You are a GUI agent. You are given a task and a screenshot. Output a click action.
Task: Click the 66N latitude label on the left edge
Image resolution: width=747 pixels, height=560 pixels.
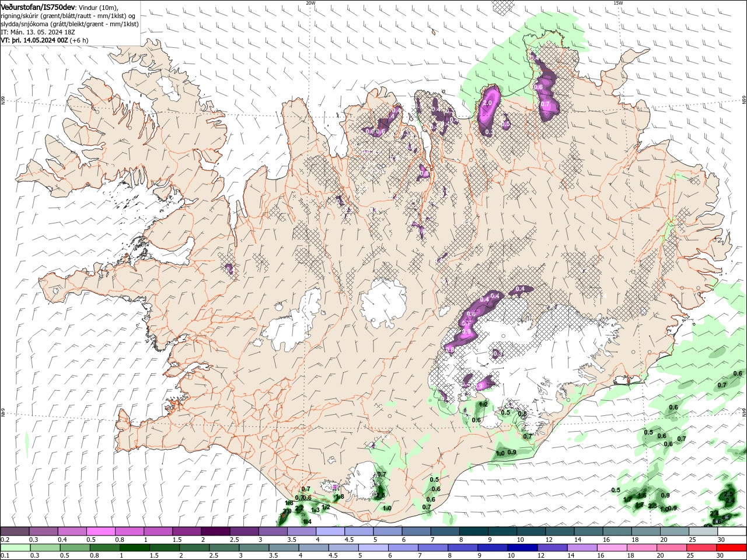[x=3, y=100]
